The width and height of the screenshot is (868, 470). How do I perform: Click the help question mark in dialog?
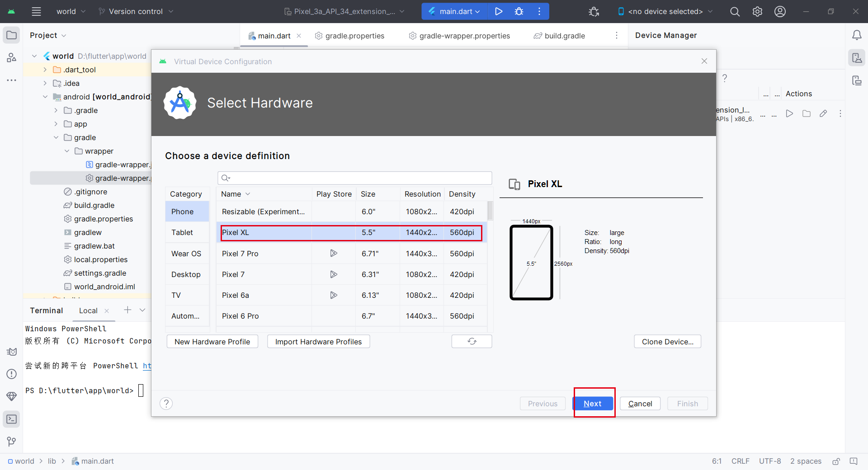click(x=166, y=403)
